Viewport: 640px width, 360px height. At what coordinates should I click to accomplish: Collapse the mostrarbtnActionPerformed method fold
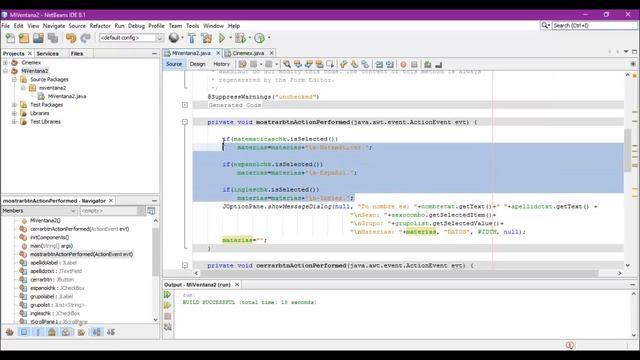pyautogui.click(x=185, y=122)
